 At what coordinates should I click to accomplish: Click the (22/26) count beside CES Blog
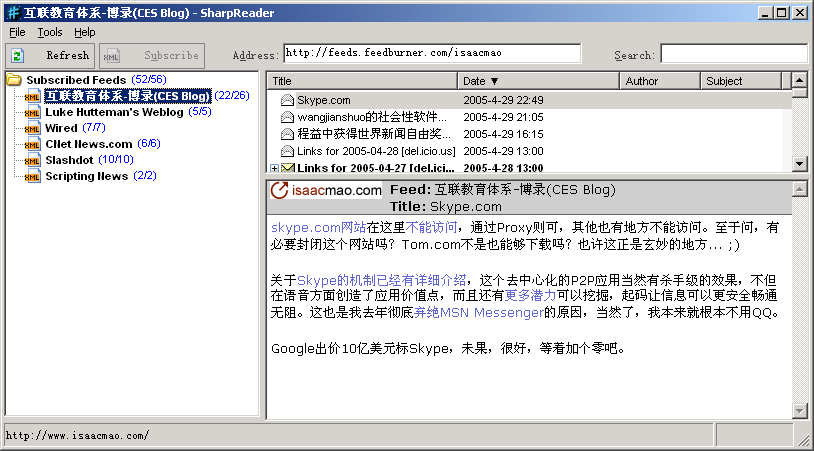tap(232, 95)
